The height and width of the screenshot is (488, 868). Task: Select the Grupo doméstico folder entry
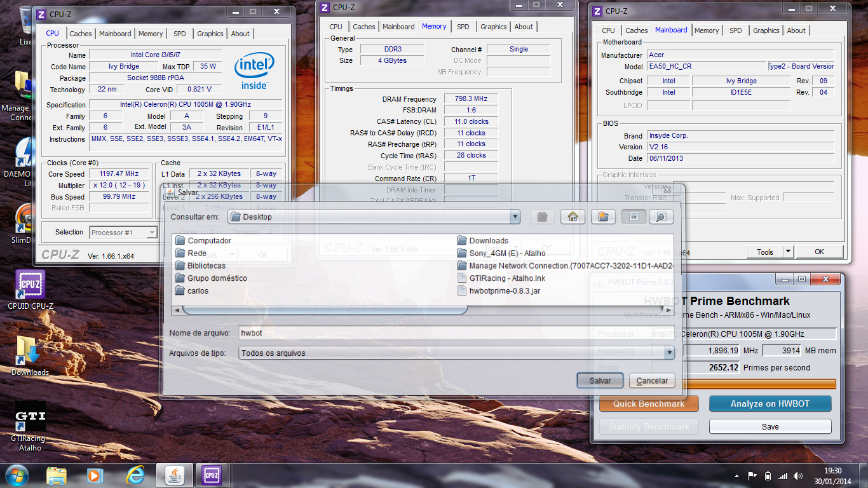click(x=211, y=278)
